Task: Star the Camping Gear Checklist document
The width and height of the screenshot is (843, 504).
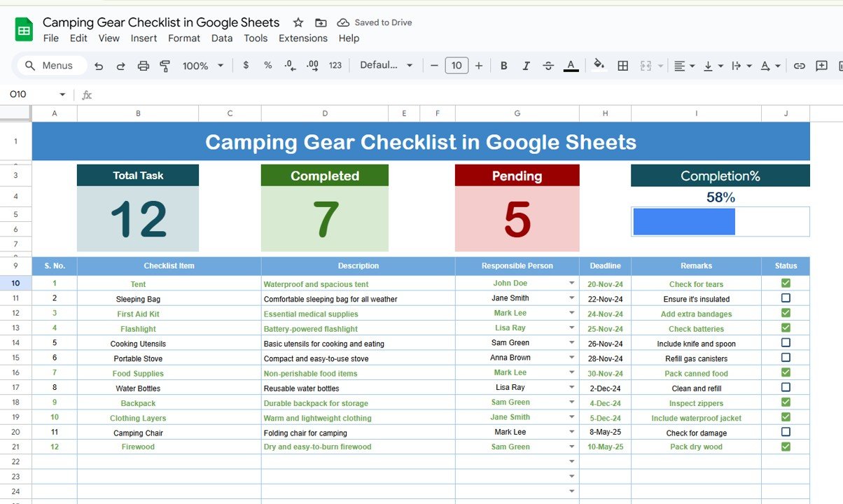Action: [x=298, y=22]
